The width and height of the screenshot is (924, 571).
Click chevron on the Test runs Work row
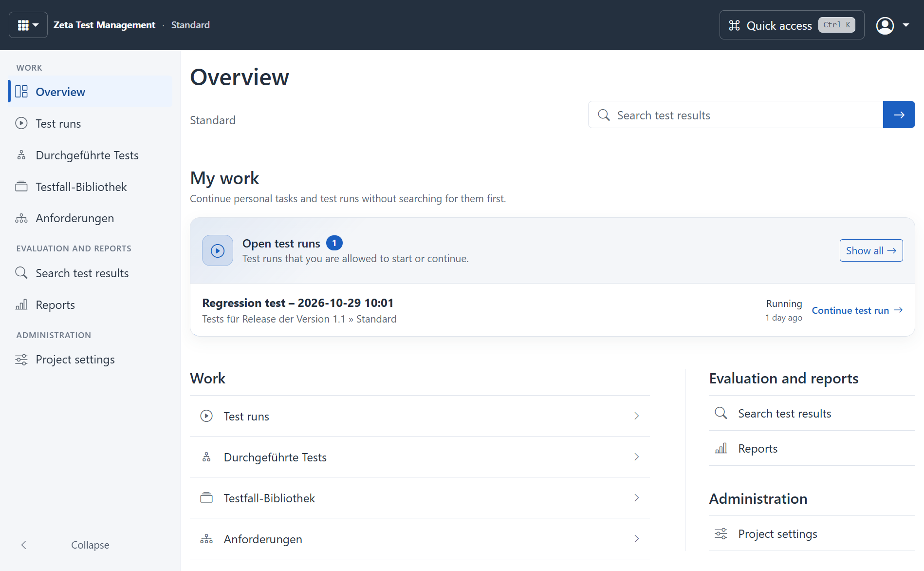pos(636,416)
